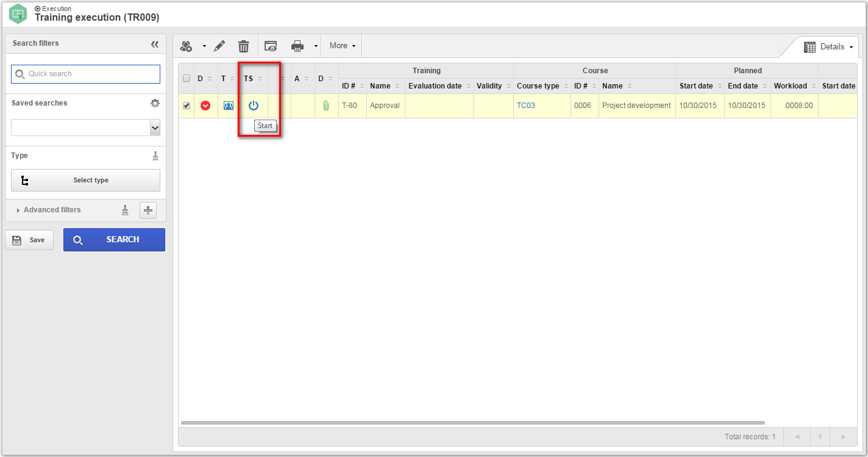Click the printer icon in the toolbar
This screenshot has height=457, width=868.
point(297,46)
